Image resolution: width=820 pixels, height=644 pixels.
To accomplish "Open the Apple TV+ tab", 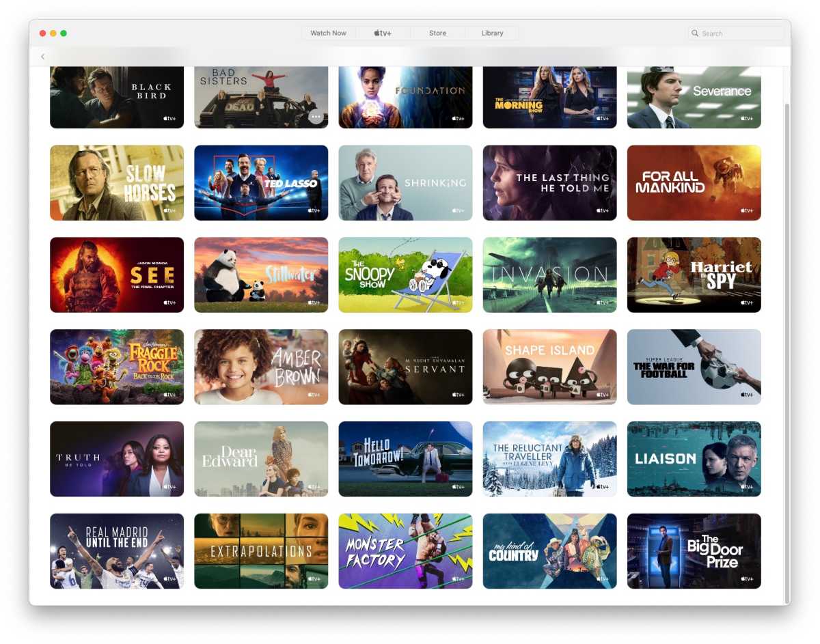I will click(383, 33).
